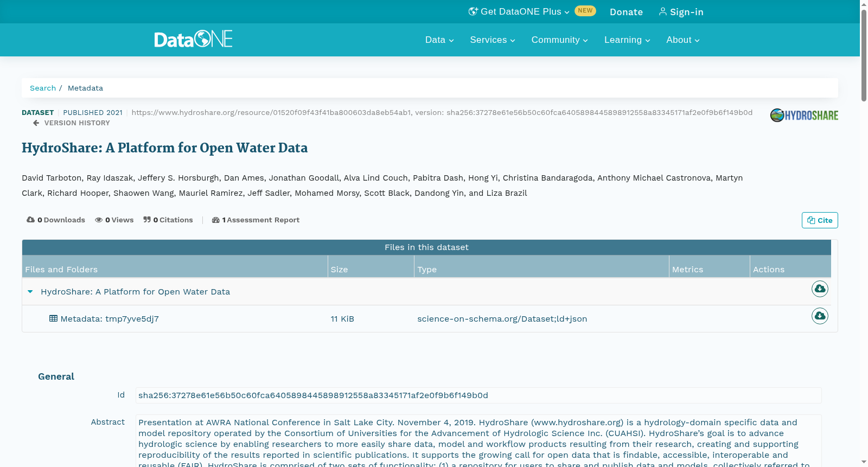
Task: Open the About menu
Action: 683,40
